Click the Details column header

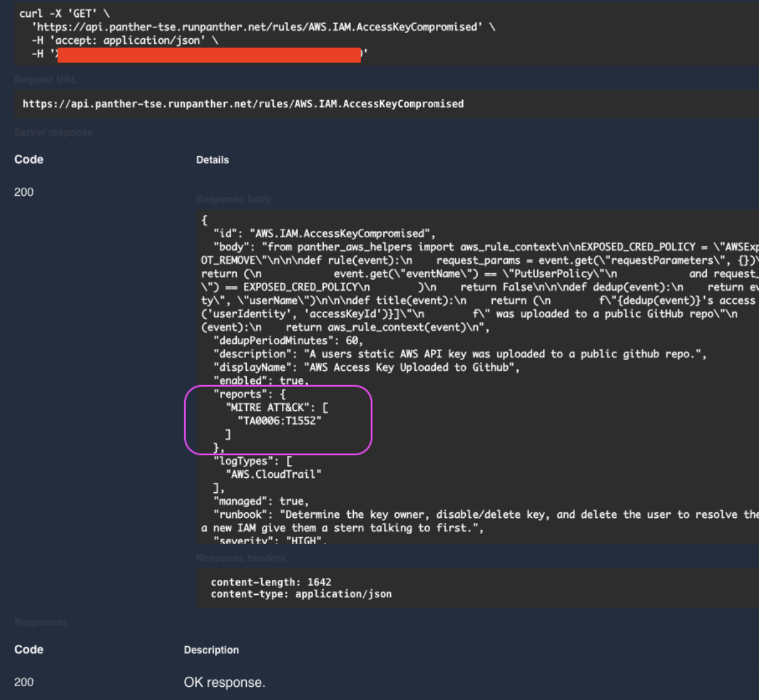tap(212, 160)
